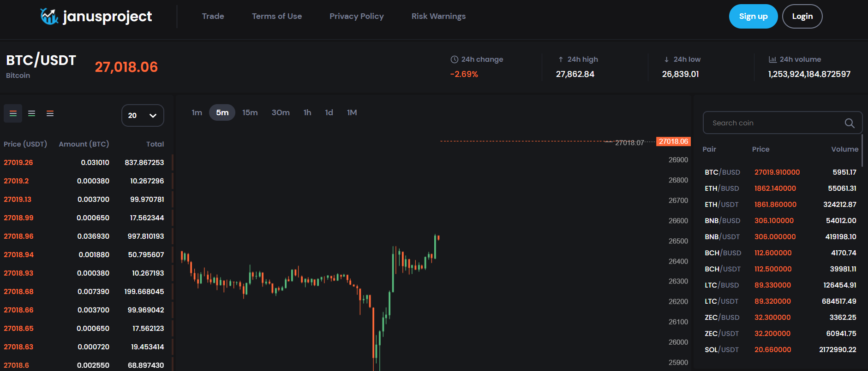Open the Trade menu item
Image resolution: width=868 pixels, height=371 pixels.
click(x=213, y=16)
